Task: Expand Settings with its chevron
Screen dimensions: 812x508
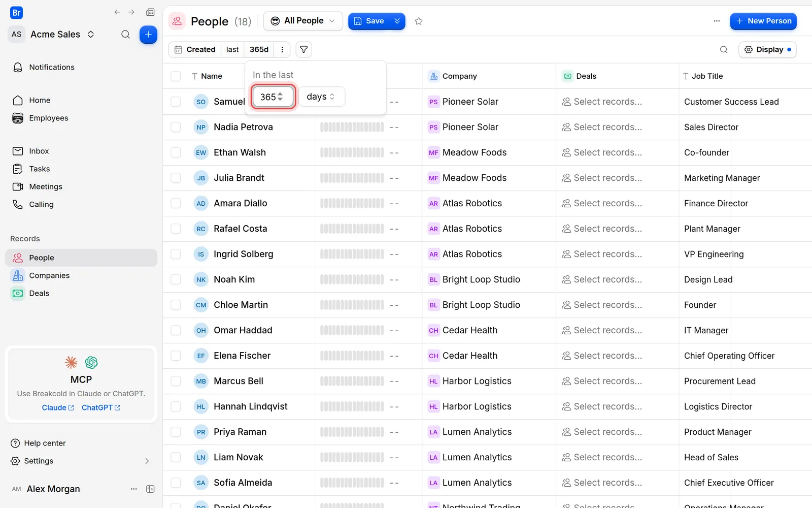Action: [147, 461]
